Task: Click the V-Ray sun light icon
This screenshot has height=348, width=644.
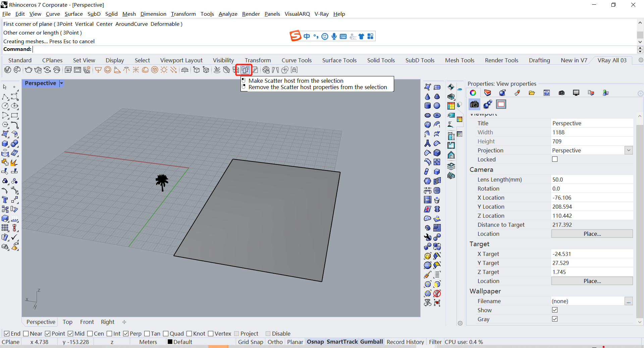Action: click(x=164, y=70)
